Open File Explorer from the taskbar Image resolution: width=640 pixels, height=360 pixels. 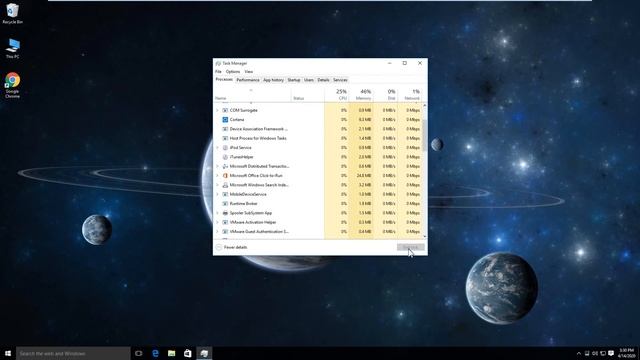click(171, 353)
